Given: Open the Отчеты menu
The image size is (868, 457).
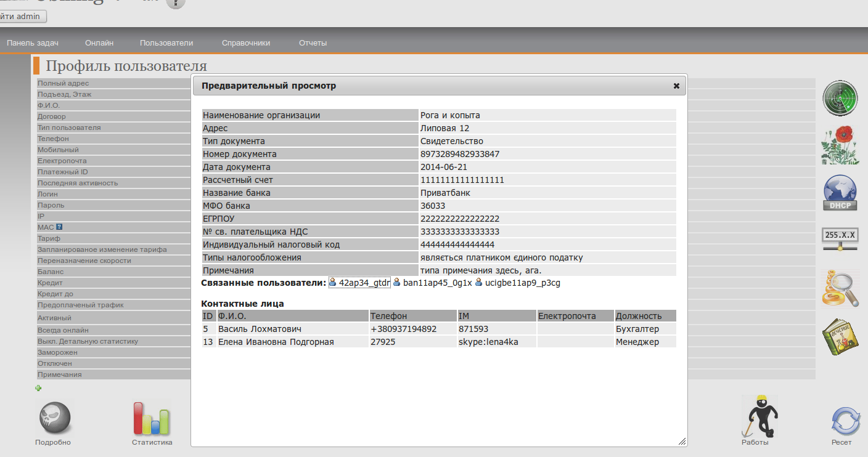Looking at the screenshot, I should pyautogui.click(x=313, y=43).
